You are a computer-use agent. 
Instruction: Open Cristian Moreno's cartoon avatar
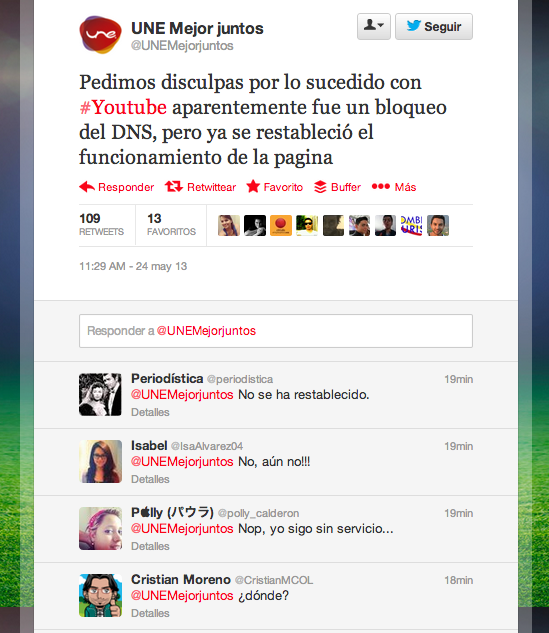(100, 595)
